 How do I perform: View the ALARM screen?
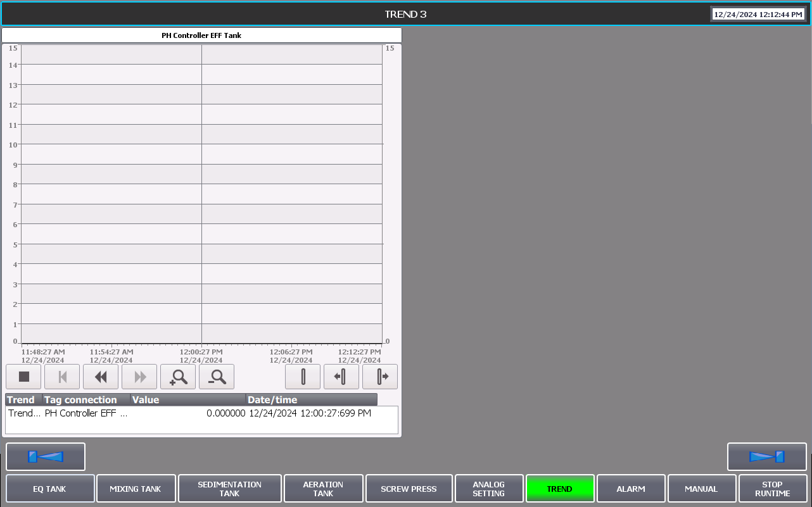631,489
